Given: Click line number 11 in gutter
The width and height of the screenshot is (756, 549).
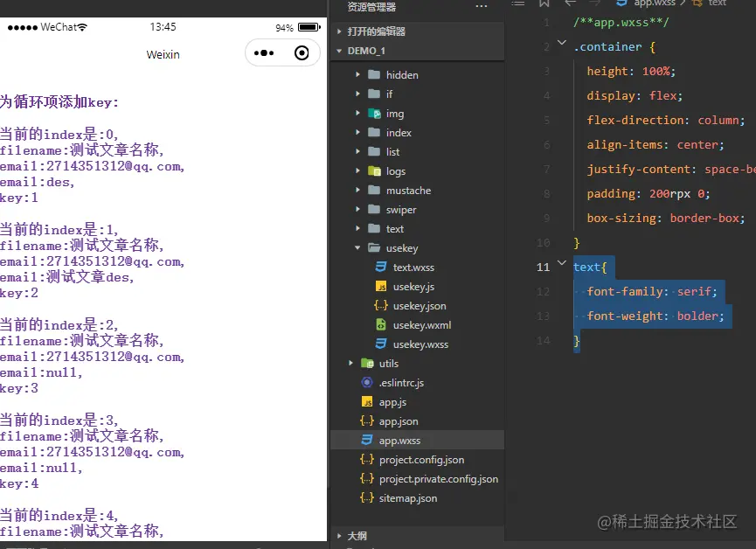Looking at the screenshot, I should click(543, 267).
